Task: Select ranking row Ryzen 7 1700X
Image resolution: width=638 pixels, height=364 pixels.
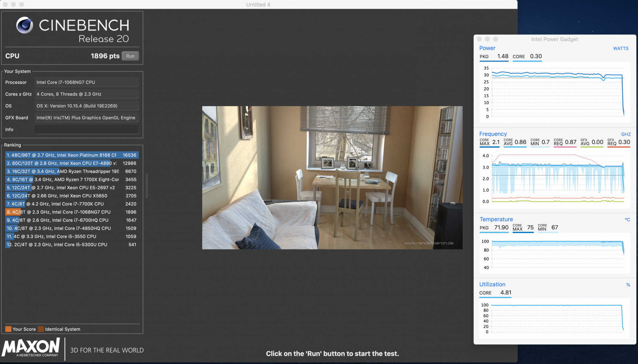Action: tap(72, 179)
